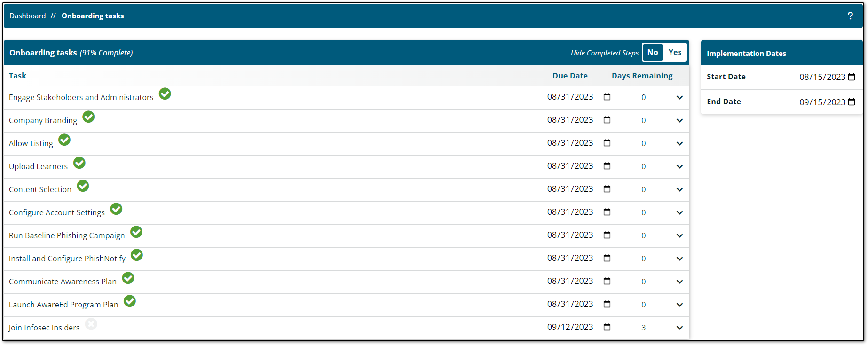868x345 pixels.
Task: Open calendar picker for Engage Stakeholders due date
Action: click(x=607, y=97)
